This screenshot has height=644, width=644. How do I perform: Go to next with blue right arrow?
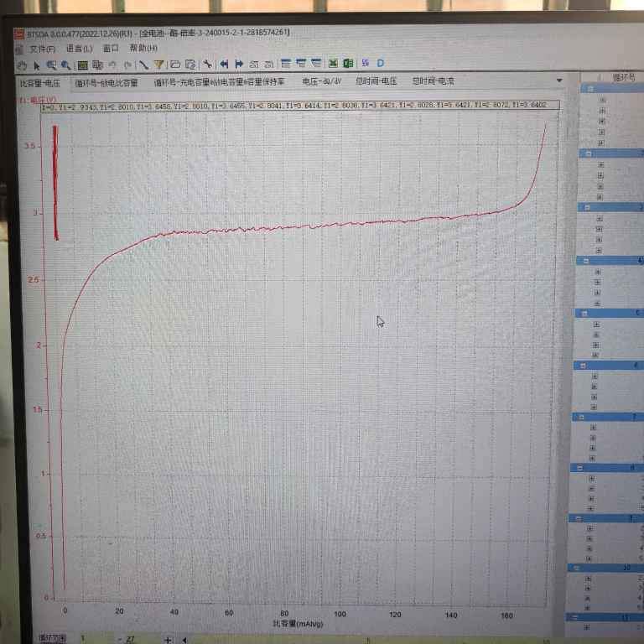pos(239,64)
